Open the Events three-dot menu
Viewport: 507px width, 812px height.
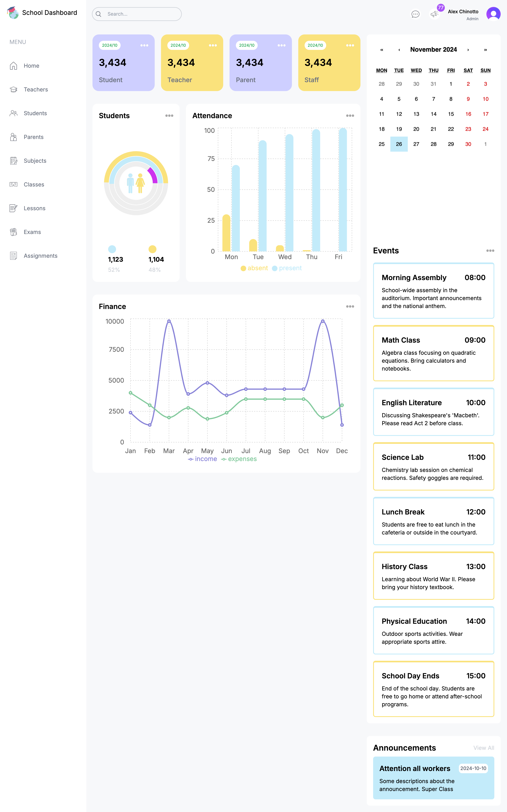[x=490, y=251]
